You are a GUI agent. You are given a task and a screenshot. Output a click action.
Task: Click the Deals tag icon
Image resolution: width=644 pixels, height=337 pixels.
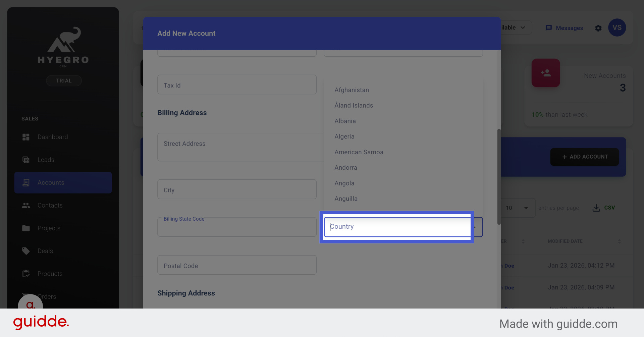(x=26, y=251)
